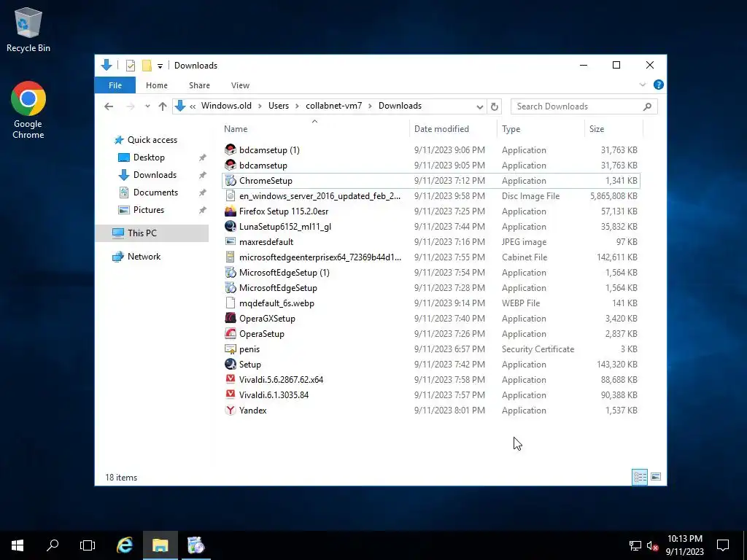
Task: Select the file named Vivaldi.6.1.3035.84
Action: tap(274, 394)
